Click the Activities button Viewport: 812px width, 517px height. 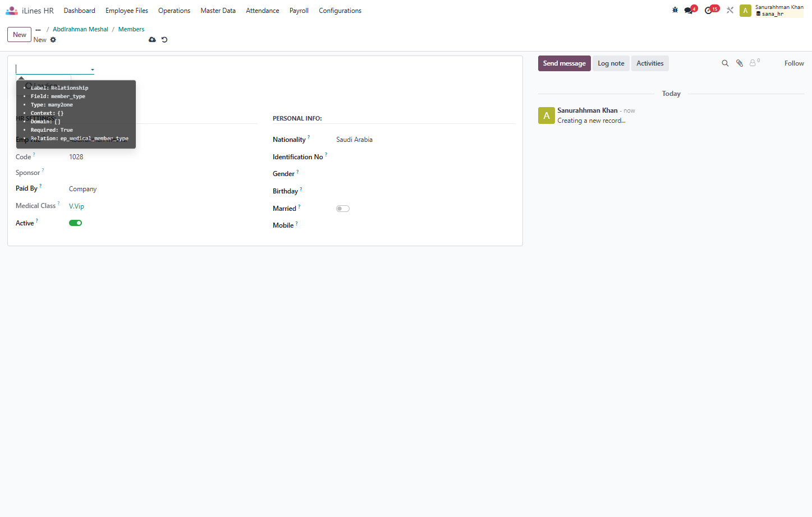click(x=650, y=63)
